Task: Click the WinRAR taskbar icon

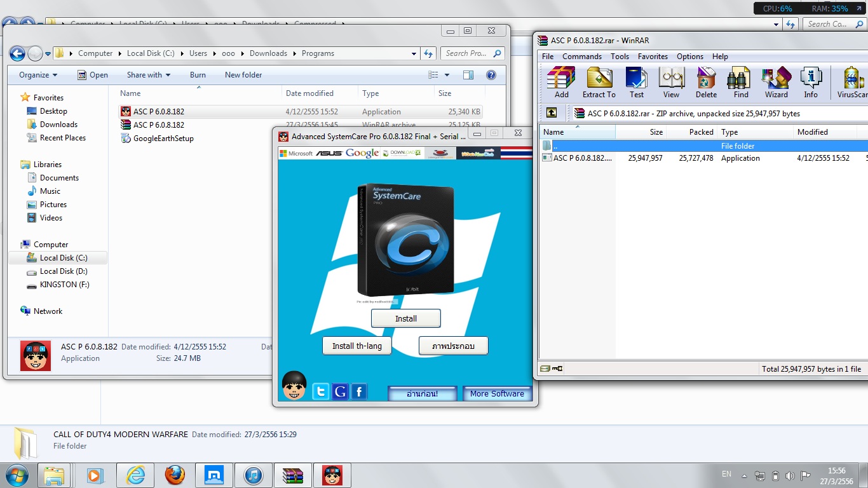Action: click(293, 475)
